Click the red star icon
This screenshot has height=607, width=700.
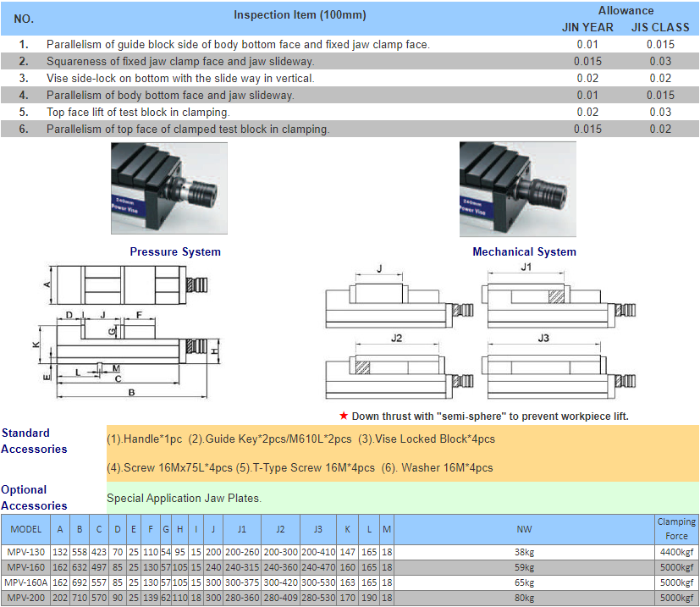point(344,416)
